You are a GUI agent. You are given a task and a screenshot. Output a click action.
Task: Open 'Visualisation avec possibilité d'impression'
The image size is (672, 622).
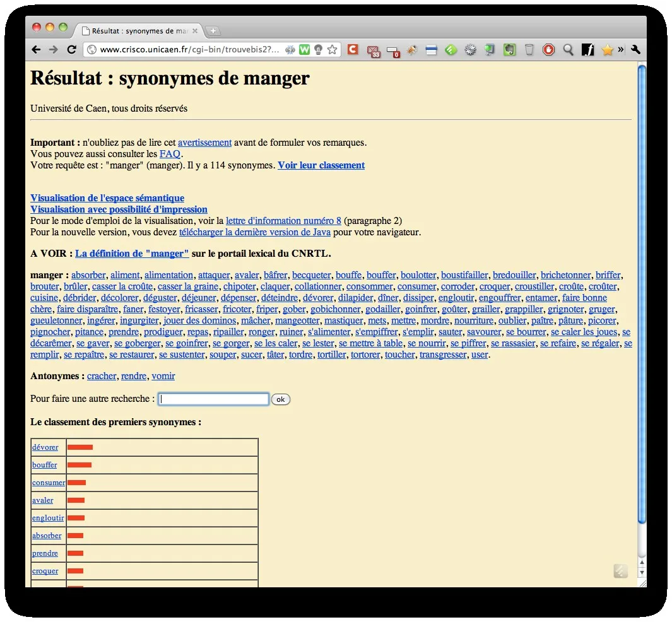(x=119, y=209)
